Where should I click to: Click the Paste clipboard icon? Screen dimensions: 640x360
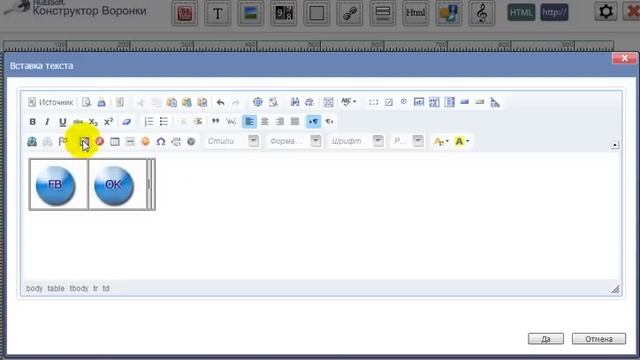point(172,102)
